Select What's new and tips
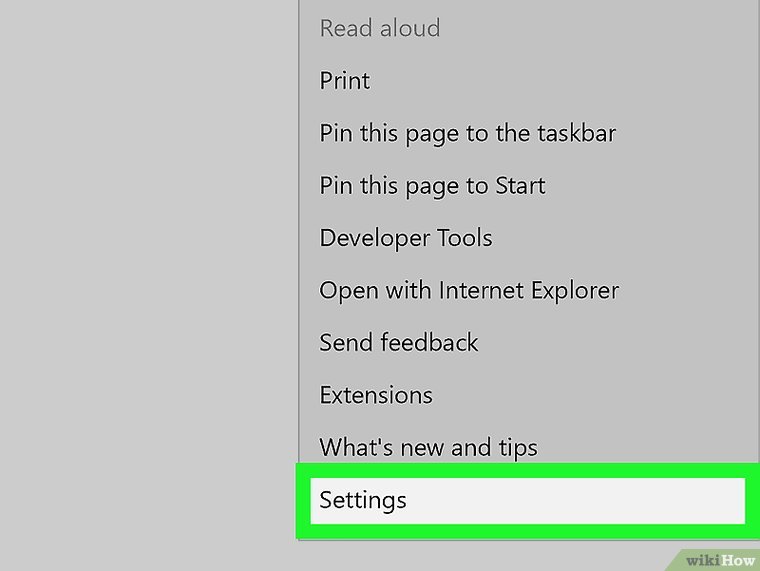This screenshot has height=571, width=760. [428, 447]
